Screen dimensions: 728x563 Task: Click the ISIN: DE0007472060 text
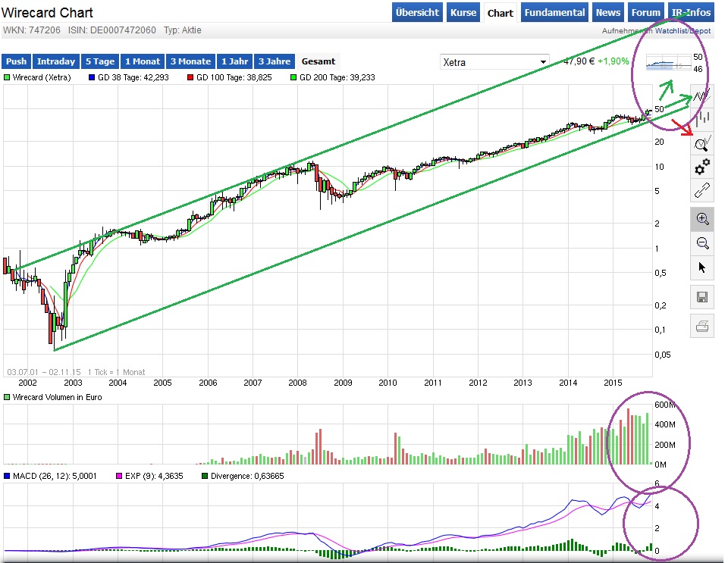(x=112, y=30)
